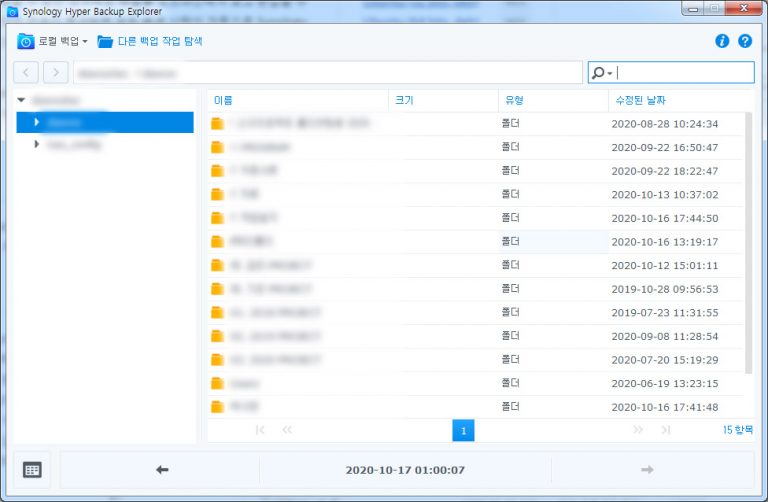The width and height of the screenshot is (768, 502).
Task: Select folder icon dated 2020-08-28 10:24:34
Action: [217, 123]
